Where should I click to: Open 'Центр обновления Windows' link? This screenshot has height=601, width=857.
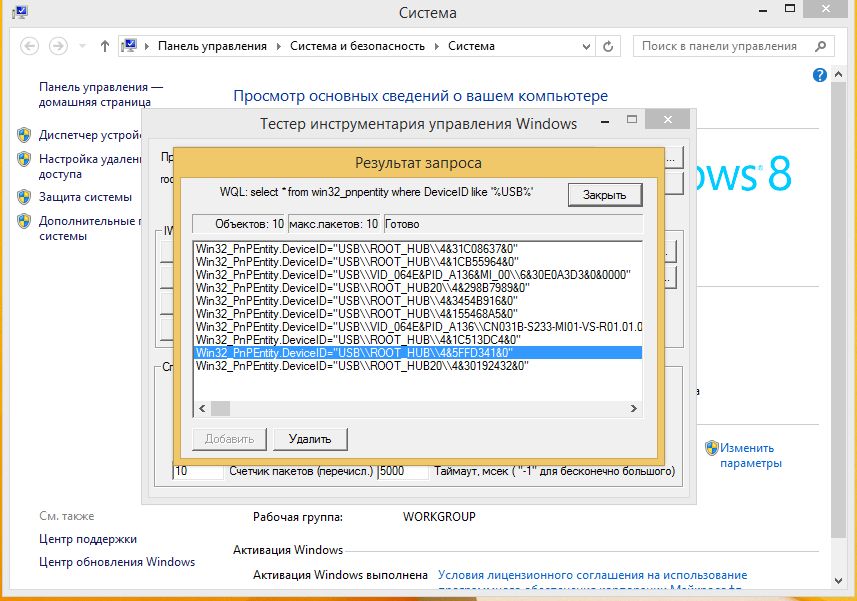pos(117,562)
